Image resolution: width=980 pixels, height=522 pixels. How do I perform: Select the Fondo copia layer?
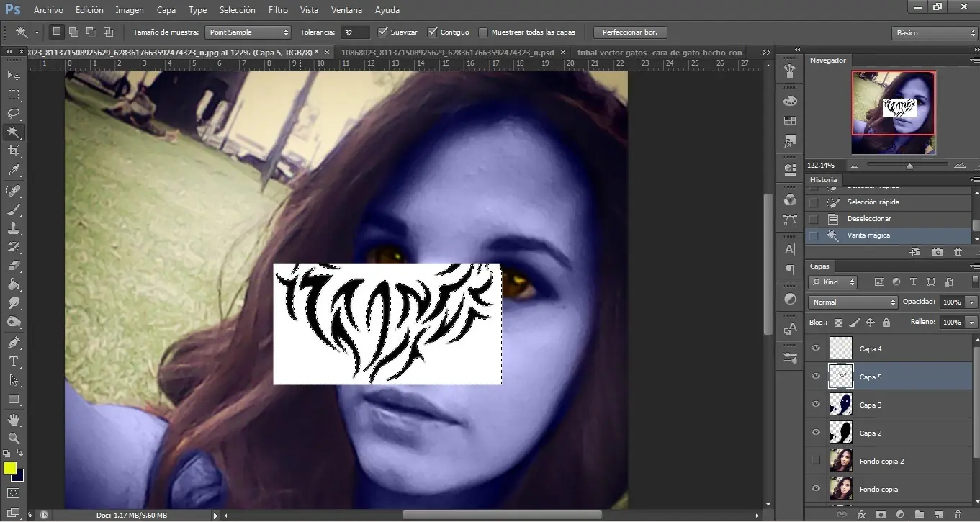pos(889,489)
